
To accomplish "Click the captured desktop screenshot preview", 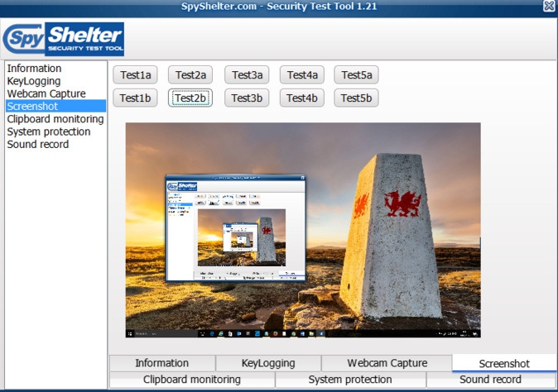I will [303, 230].
